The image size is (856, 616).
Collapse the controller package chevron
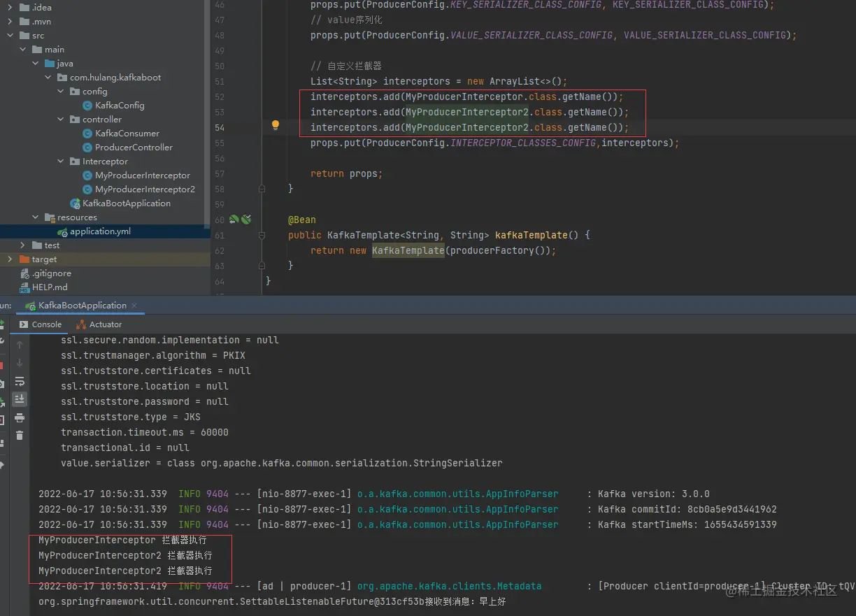click(61, 120)
